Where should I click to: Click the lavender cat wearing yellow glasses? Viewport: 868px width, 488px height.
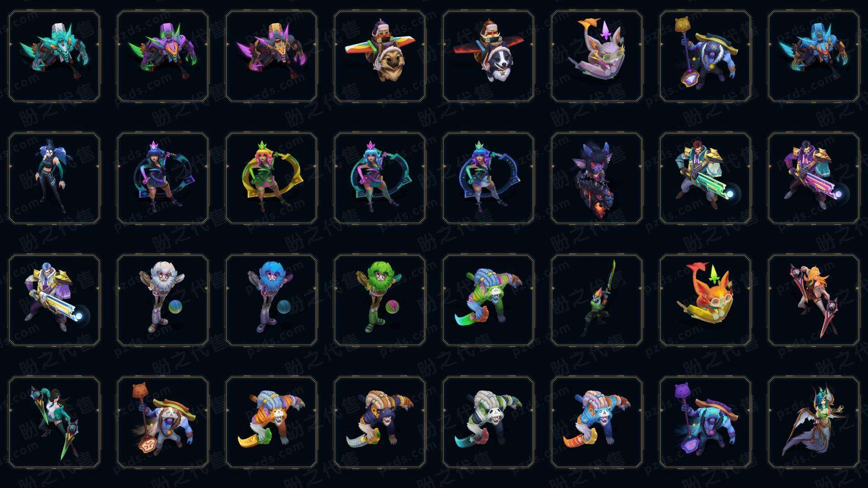[x=597, y=56]
